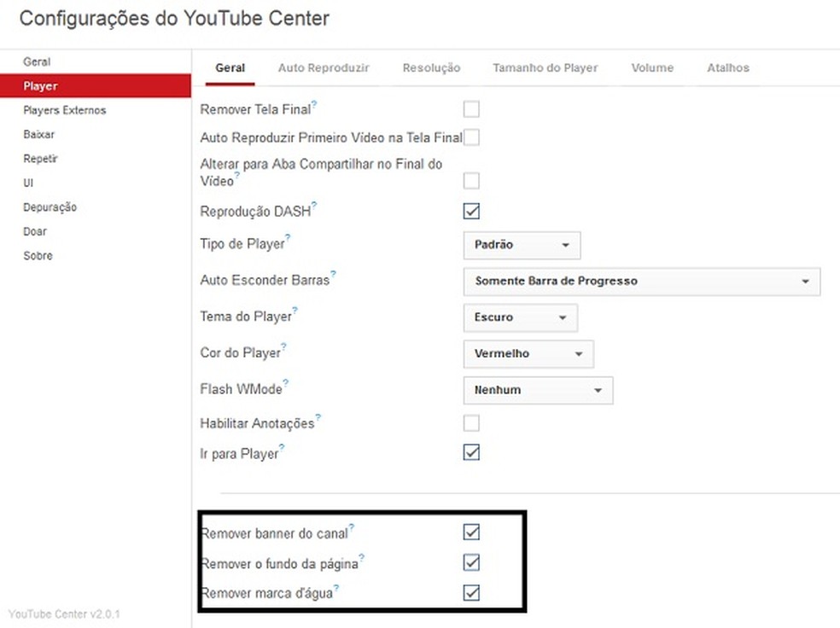The height and width of the screenshot is (628, 840).
Task: Show help for Habilitar Anotações
Action: click(x=318, y=417)
